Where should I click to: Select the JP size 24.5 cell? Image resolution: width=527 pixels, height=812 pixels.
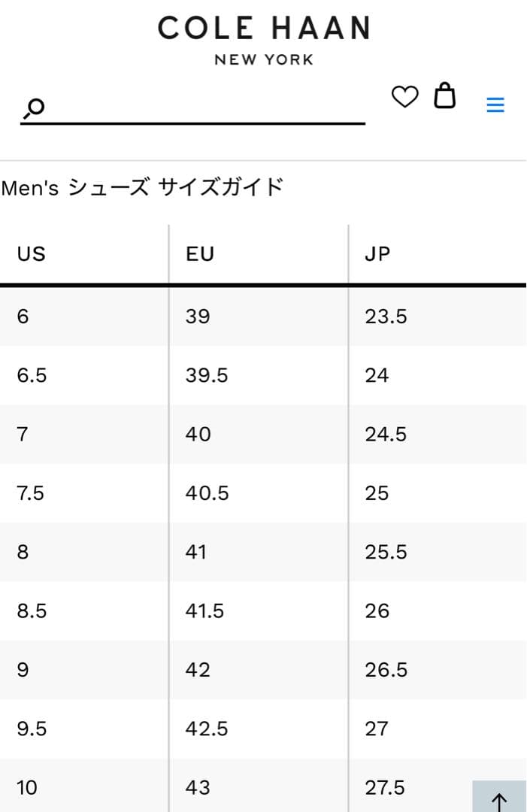pyautogui.click(x=386, y=435)
